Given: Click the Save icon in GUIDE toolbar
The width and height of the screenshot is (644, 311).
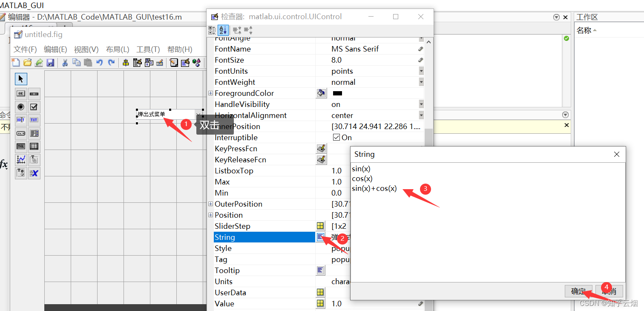Looking at the screenshot, I should click(x=51, y=63).
